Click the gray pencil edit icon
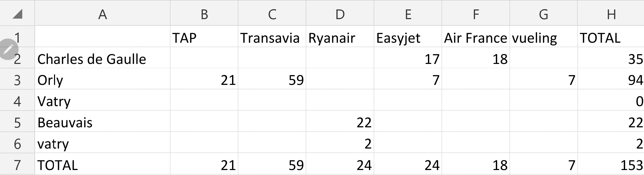Viewport: 644px width, 175px height. tap(8, 49)
